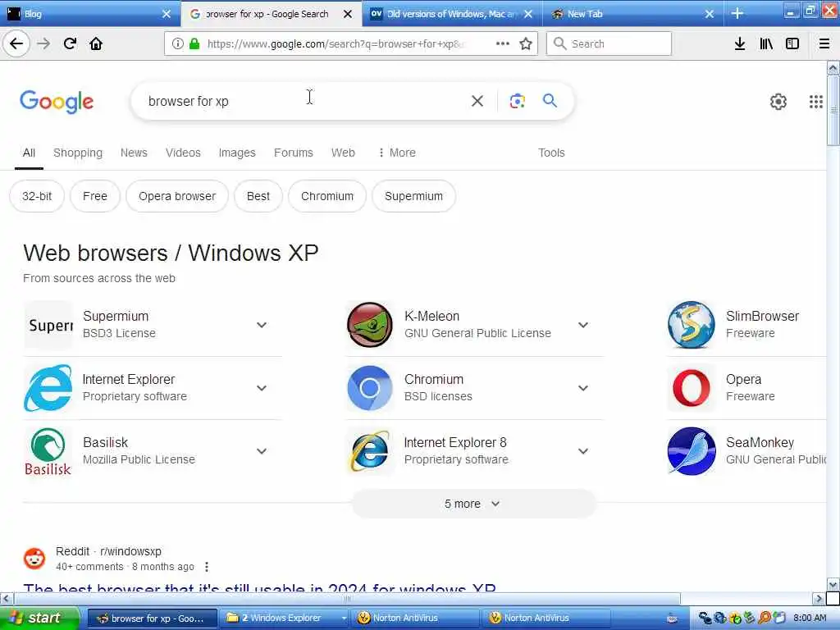This screenshot has height=630, width=840.
Task: Click the Opera red O logo
Action: 691,388
